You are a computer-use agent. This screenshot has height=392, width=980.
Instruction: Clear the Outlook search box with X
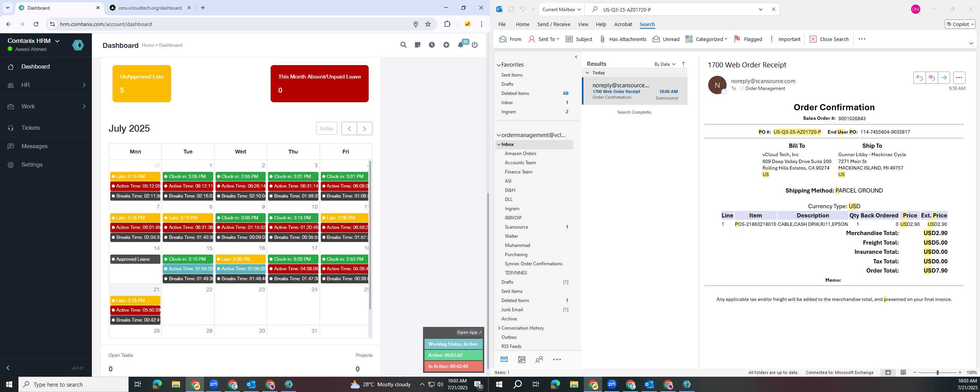coord(773,9)
